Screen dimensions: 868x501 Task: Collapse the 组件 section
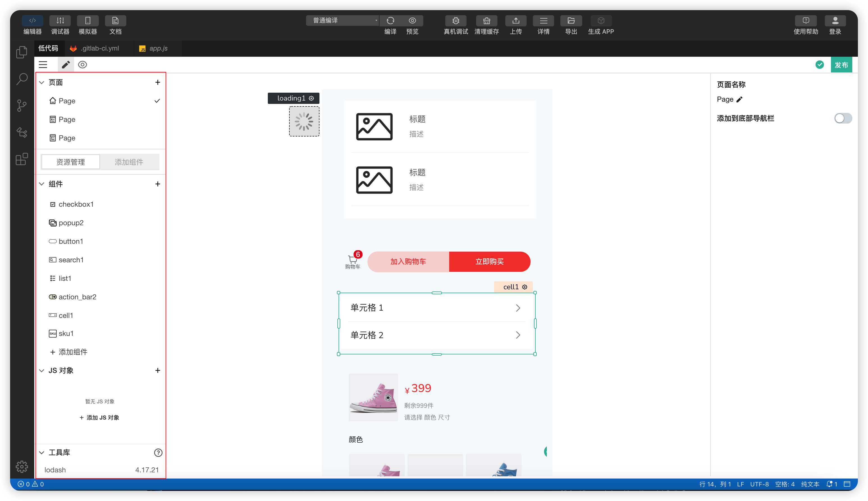click(x=42, y=184)
